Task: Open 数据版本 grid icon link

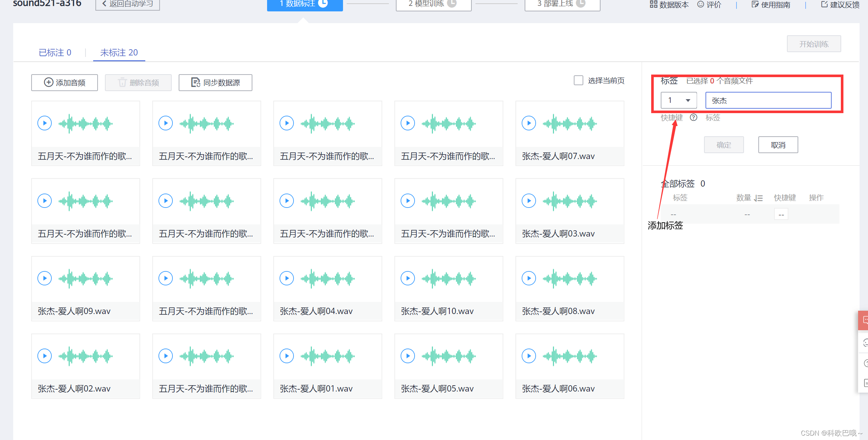Action: point(669,4)
